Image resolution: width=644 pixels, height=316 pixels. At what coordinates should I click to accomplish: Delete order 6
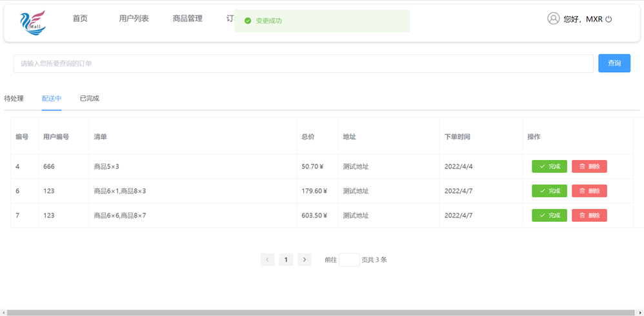coord(589,191)
